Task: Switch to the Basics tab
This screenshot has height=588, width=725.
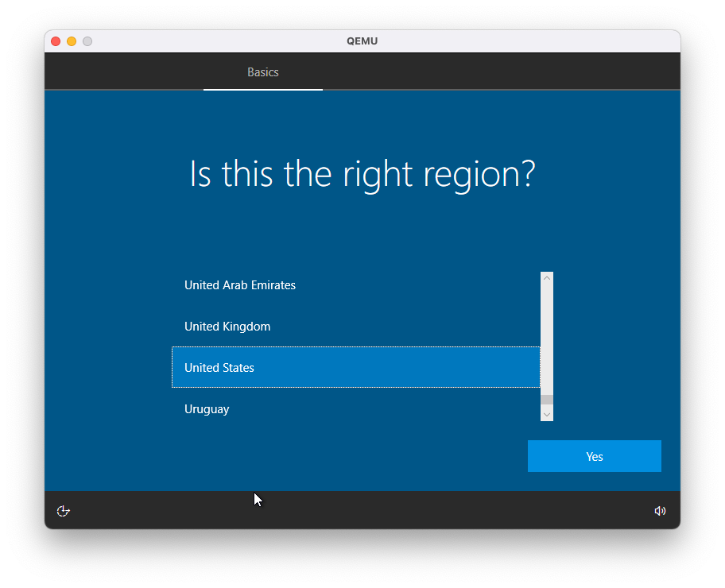Action: click(262, 72)
